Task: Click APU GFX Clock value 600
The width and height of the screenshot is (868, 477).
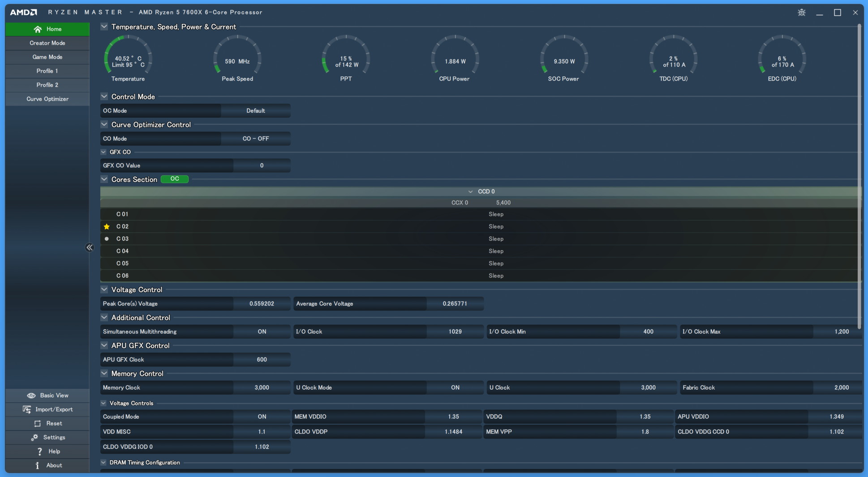Action: pyautogui.click(x=262, y=360)
